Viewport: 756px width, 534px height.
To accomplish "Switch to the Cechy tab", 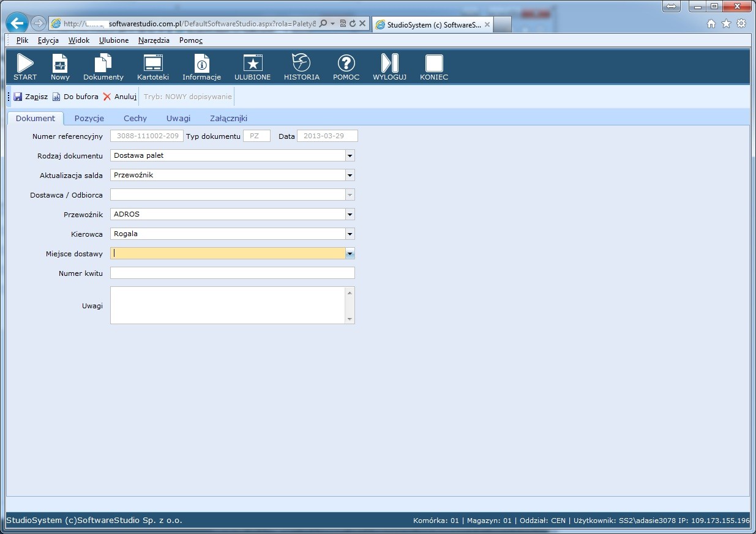I will pyautogui.click(x=135, y=118).
